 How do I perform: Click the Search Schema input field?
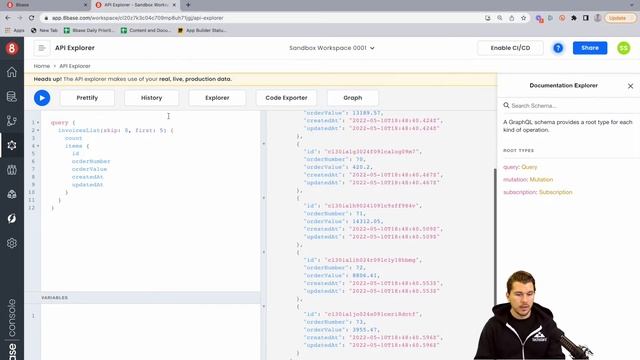click(x=569, y=106)
